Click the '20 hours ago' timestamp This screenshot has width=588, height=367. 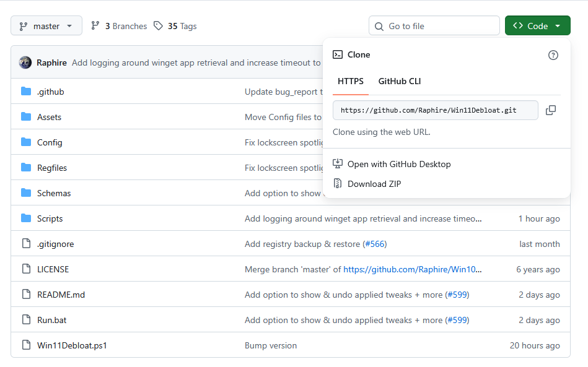(535, 346)
